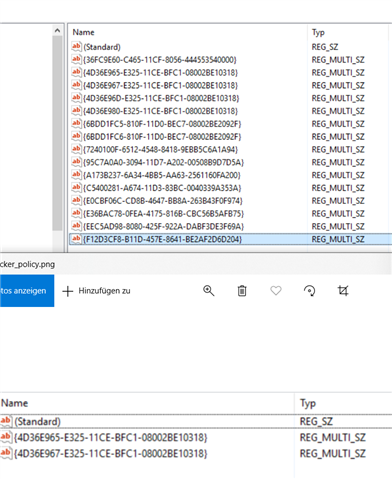Click the (Standard) entry in lower list
This screenshot has height=479, width=392.
tap(37, 422)
